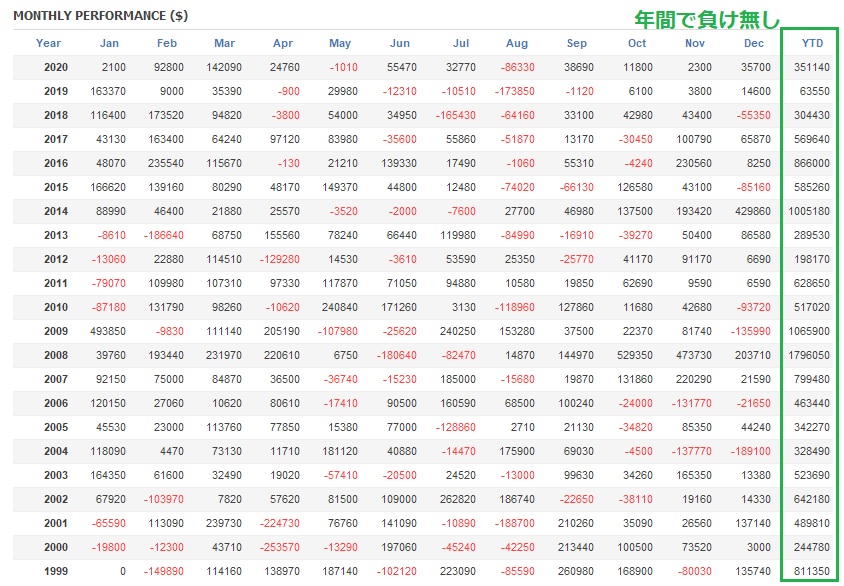The width and height of the screenshot is (844, 586).
Task: Click 2014 Dec value 429860
Action: coord(752,211)
